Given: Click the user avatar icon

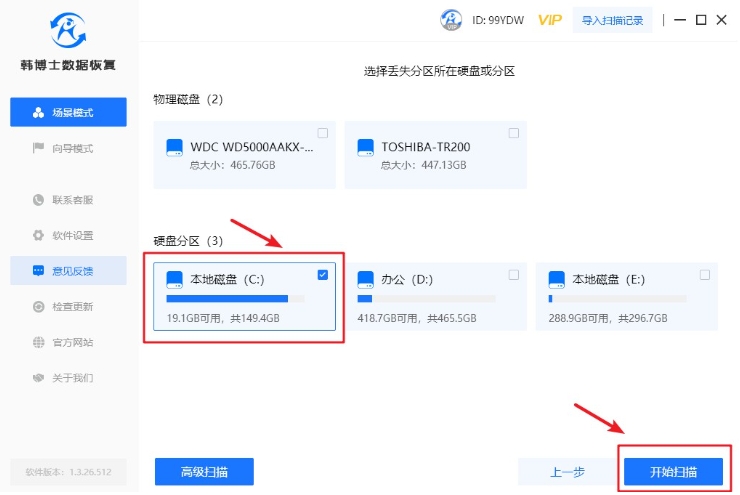Looking at the screenshot, I should coord(452,19).
